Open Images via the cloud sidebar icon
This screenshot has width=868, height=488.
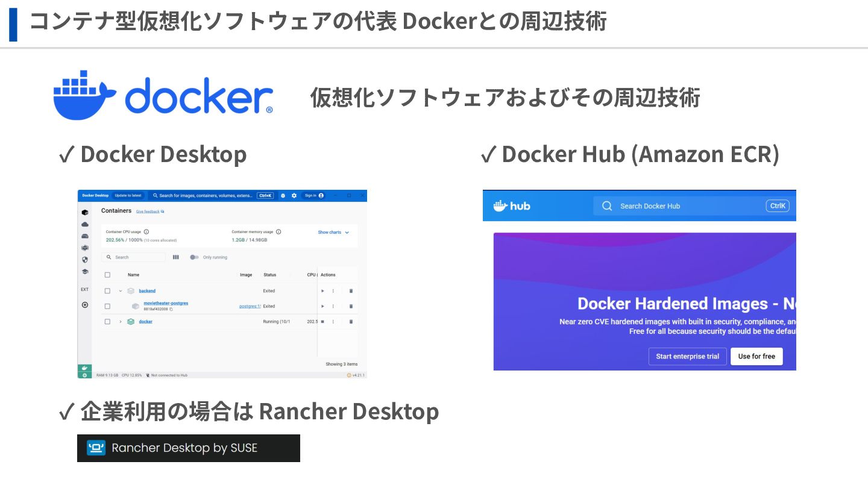pos(85,224)
